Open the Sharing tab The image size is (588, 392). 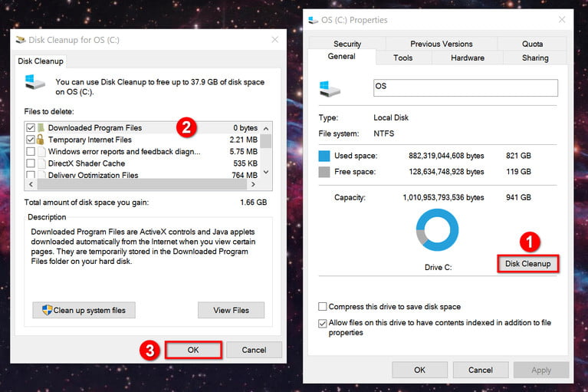(535, 58)
